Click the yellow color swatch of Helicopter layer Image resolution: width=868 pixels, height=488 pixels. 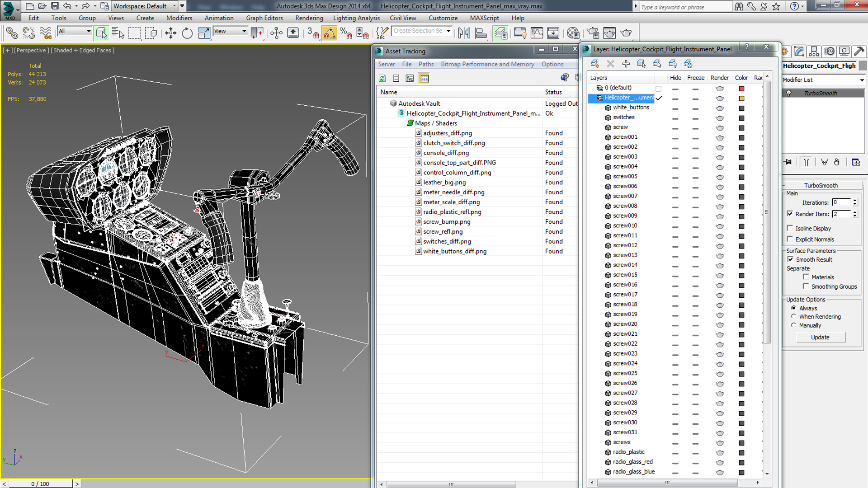tap(741, 99)
